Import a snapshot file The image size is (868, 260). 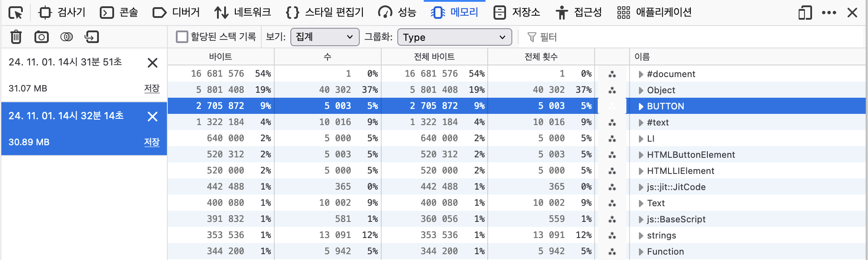pos(92,37)
